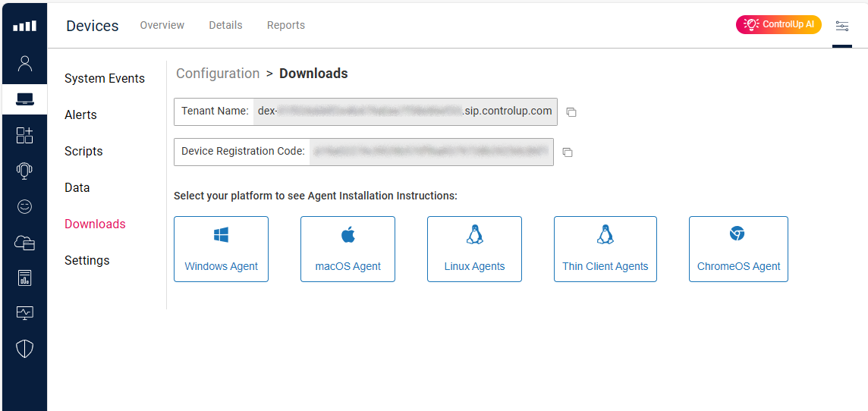Click the Configuration breadcrumb link
Viewport: 868px width, 411px height.
pyautogui.click(x=218, y=74)
